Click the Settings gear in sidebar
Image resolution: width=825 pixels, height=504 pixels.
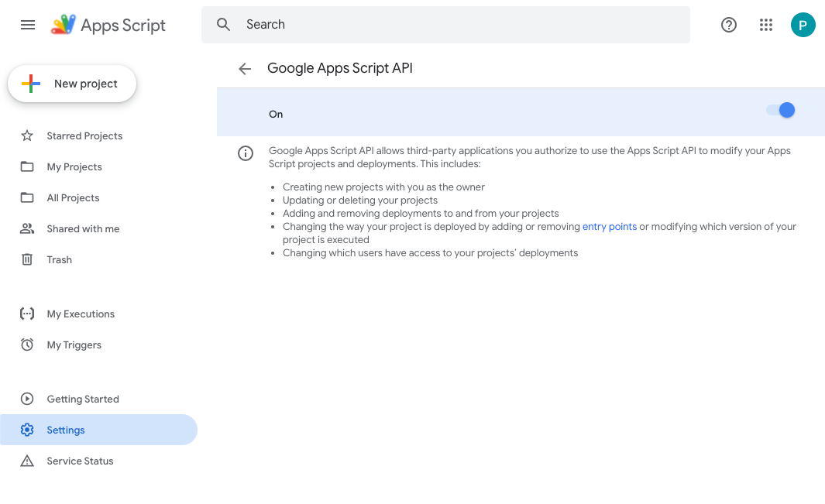click(66, 430)
